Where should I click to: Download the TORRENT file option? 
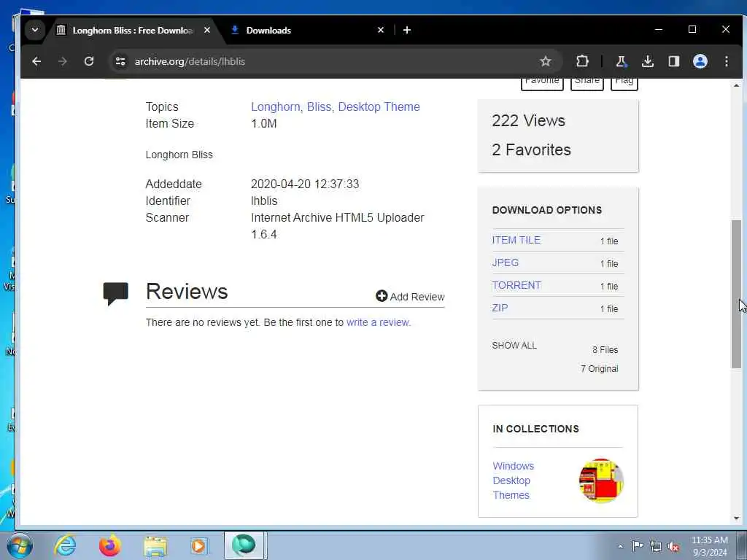pos(516,285)
